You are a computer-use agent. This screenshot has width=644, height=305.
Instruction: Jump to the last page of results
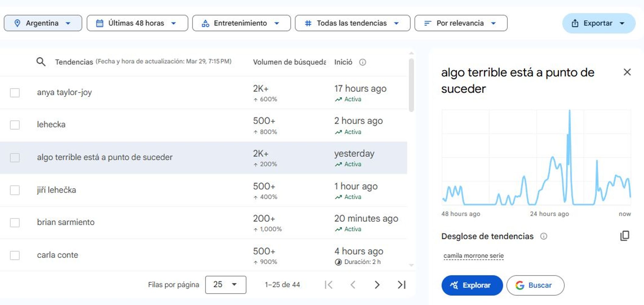pyautogui.click(x=402, y=285)
